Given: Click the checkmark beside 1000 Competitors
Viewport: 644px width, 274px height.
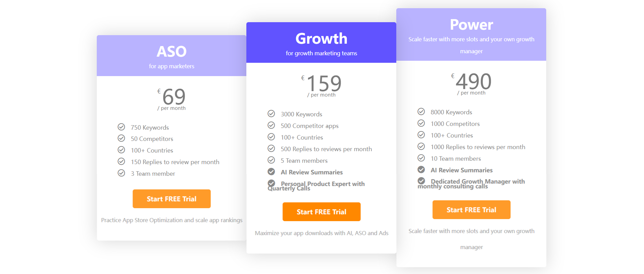Looking at the screenshot, I should point(421,123).
